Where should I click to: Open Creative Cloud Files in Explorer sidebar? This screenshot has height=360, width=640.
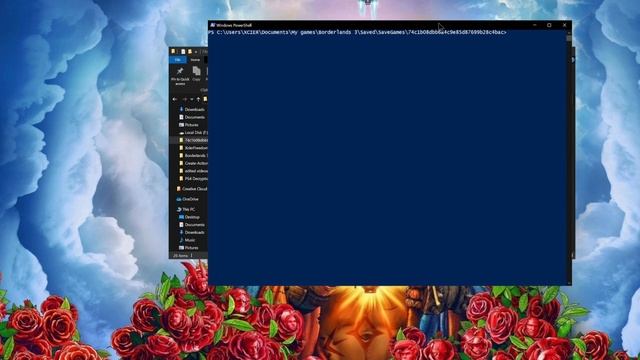click(191, 189)
